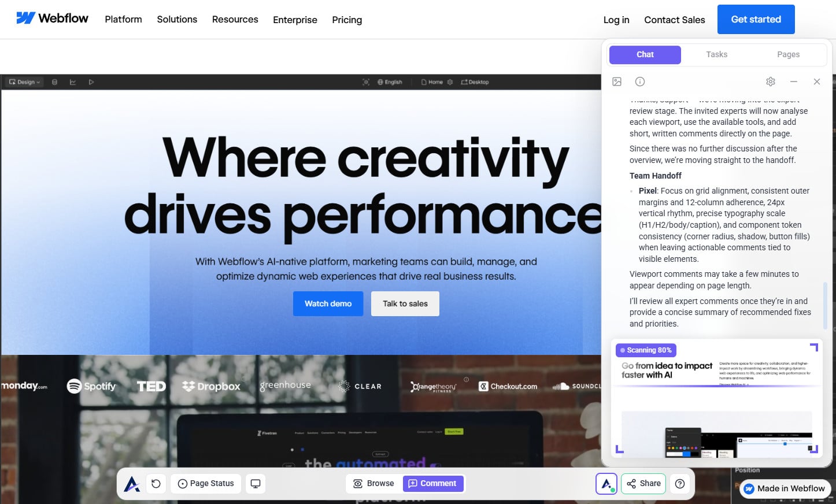Viewport: 836px width, 504px height.
Task: Switch to the Pages tab
Action: pos(788,54)
